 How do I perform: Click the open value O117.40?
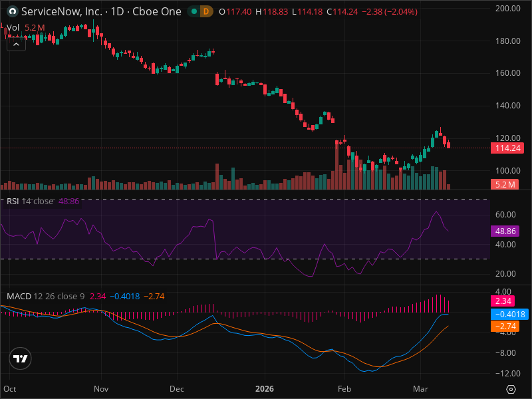click(235, 11)
